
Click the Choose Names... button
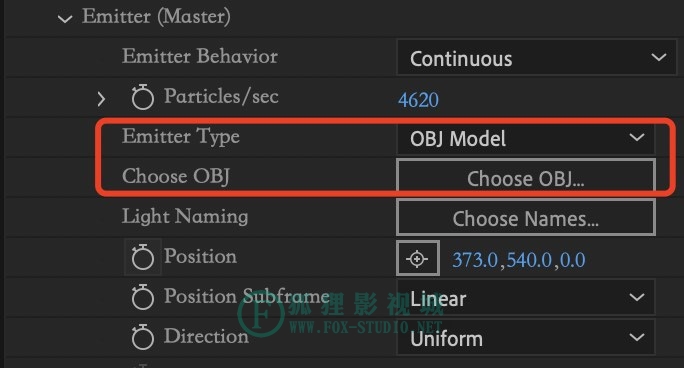coord(526,218)
